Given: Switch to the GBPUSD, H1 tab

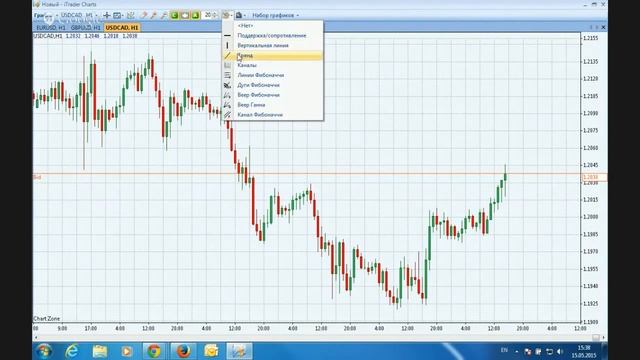Looking at the screenshot, I should [85, 28].
